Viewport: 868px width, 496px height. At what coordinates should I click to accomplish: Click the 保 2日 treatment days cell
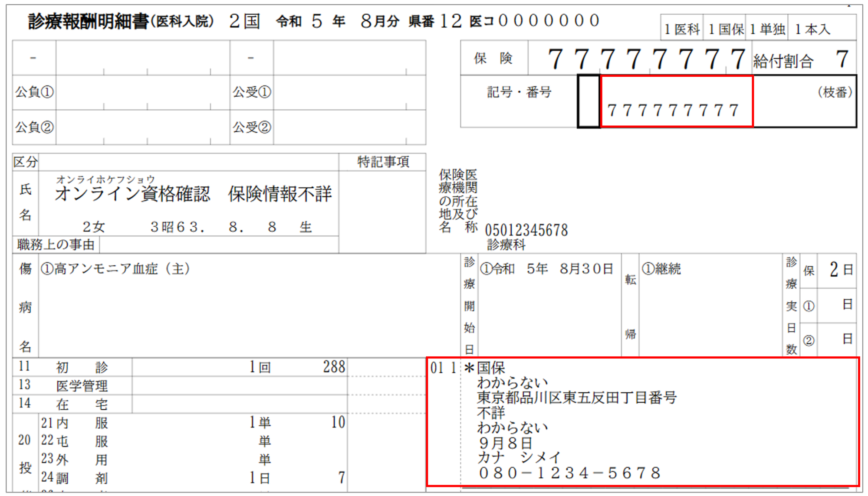tap(836, 270)
